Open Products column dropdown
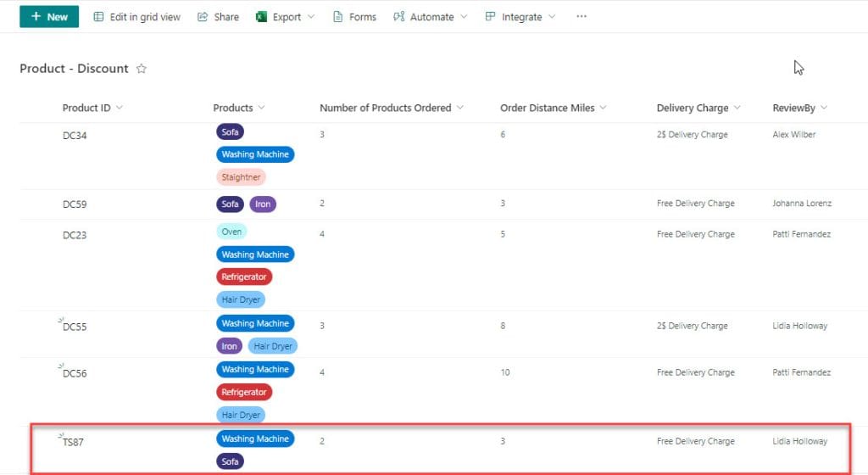 coord(261,108)
